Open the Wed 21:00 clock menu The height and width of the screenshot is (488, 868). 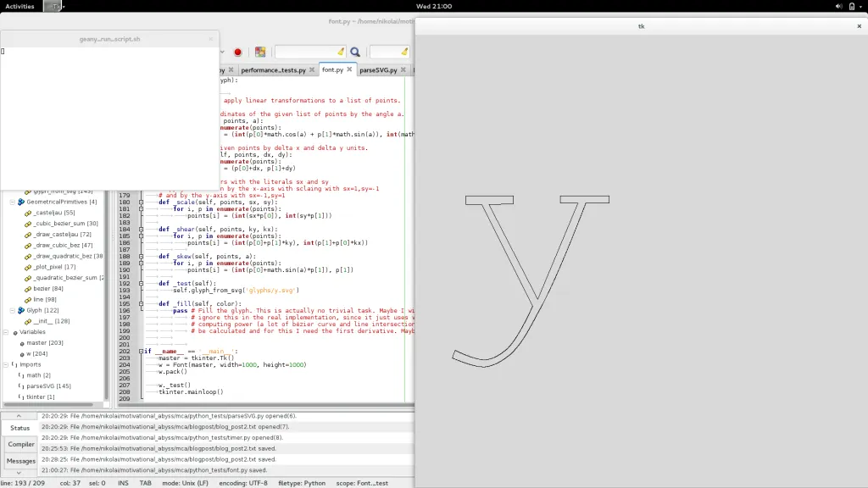point(434,6)
